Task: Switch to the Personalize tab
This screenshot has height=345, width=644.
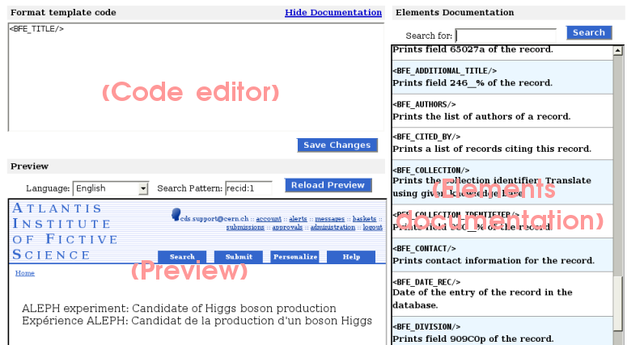Action: (x=294, y=257)
